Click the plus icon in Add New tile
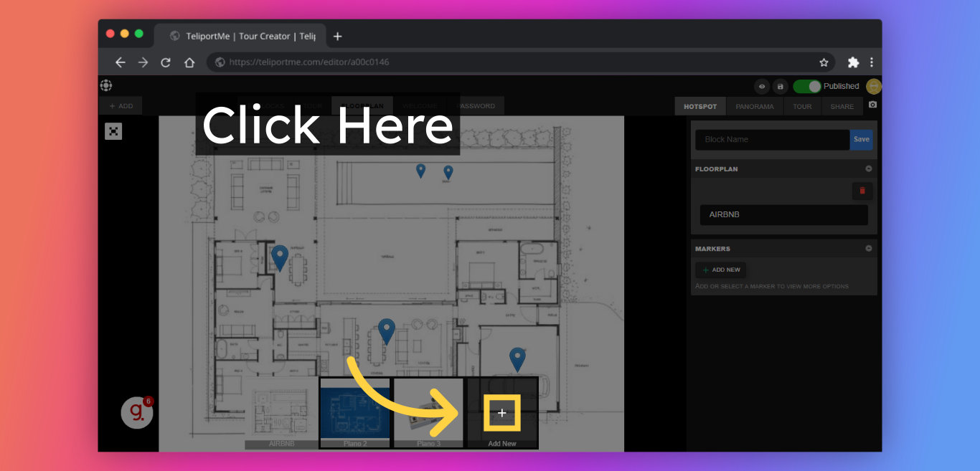980x471 pixels. (x=501, y=413)
